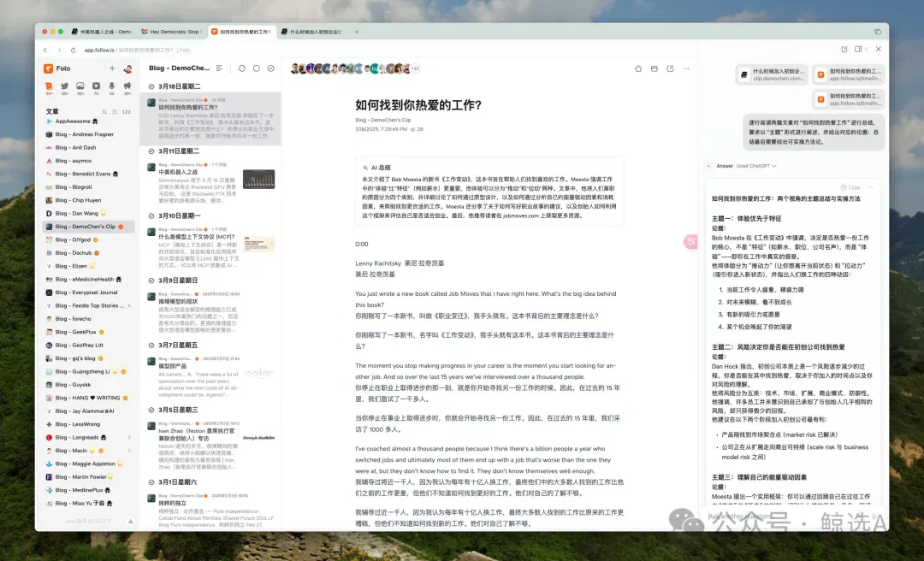This screenshot has width=924, height=561.
Task: Click the second sort icon next to 文章
Action: point(115,111)
